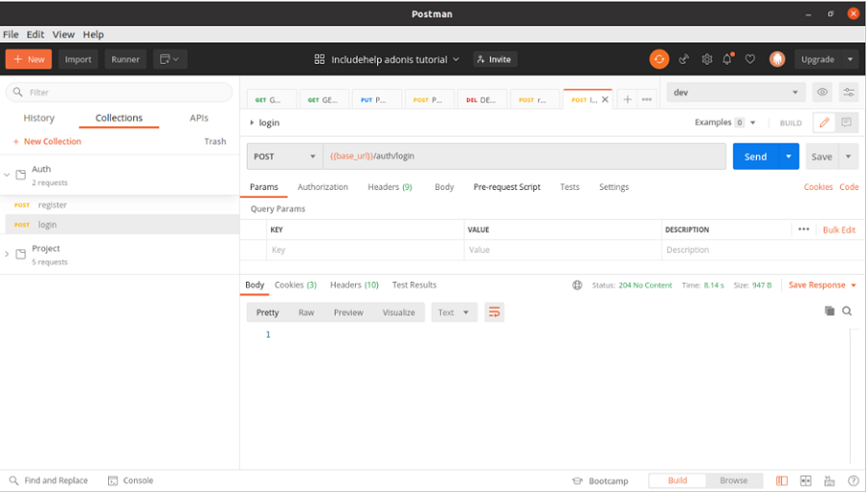Click the request URL field
Image resolution: width=868 pixels, height=492 pixels.
525,156
